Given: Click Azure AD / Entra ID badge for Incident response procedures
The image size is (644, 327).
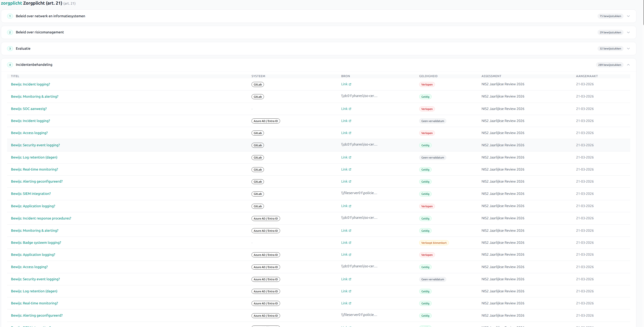Looking at the screenshot, I should [265, 219].
